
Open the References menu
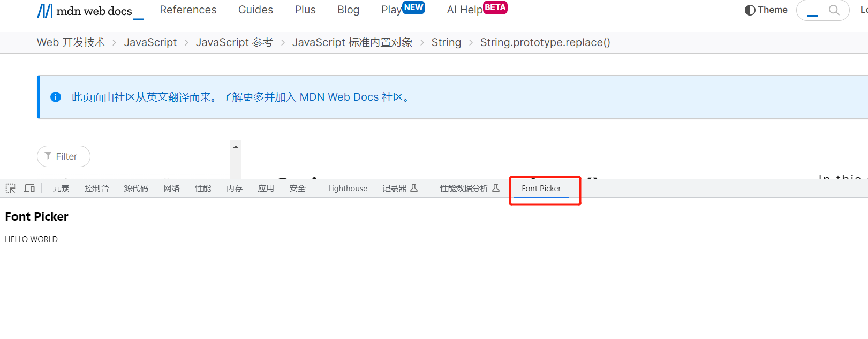tap(188, 10)
